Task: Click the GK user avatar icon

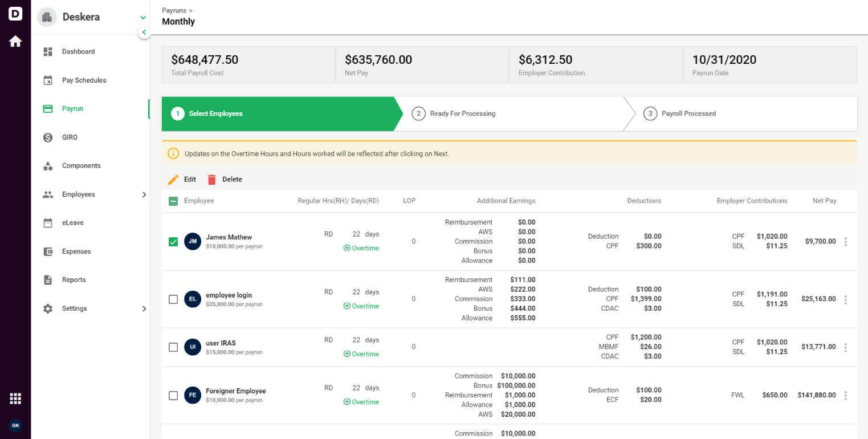Action: (15, 425)
